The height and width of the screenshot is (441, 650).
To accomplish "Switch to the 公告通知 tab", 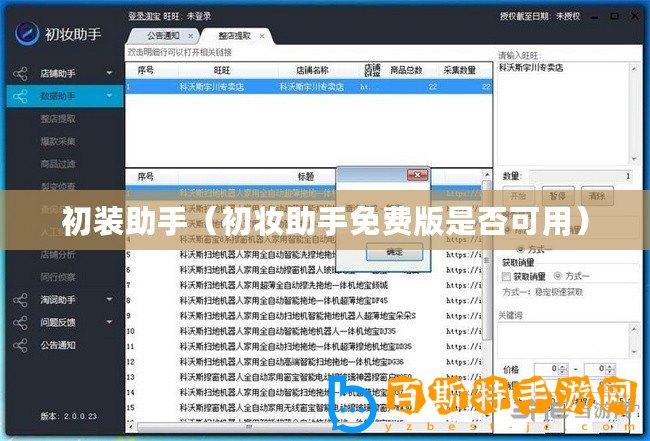I will (x=163, y=36).
